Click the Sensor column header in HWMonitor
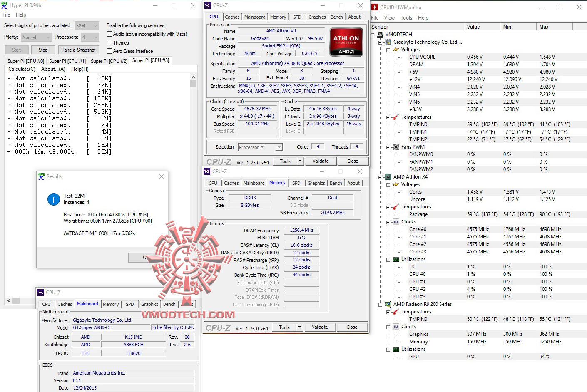 point(417,27)
